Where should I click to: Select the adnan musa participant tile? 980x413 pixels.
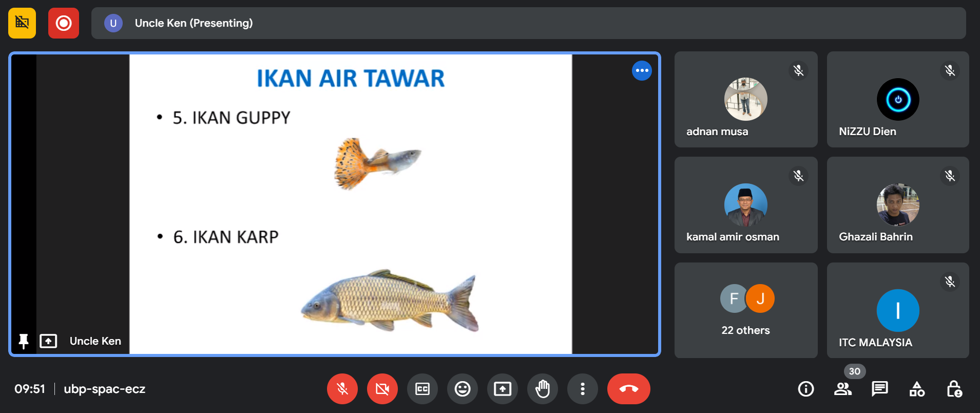click(746, 99)
